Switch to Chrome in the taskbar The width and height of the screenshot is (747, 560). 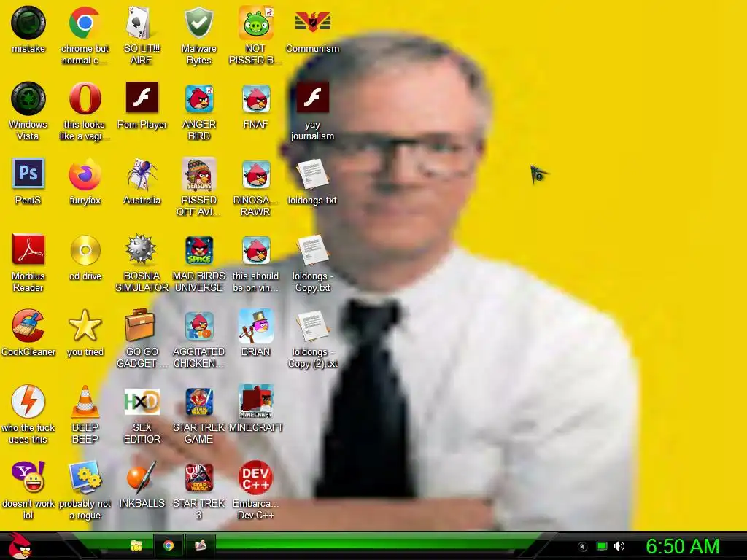click(169, 545)
